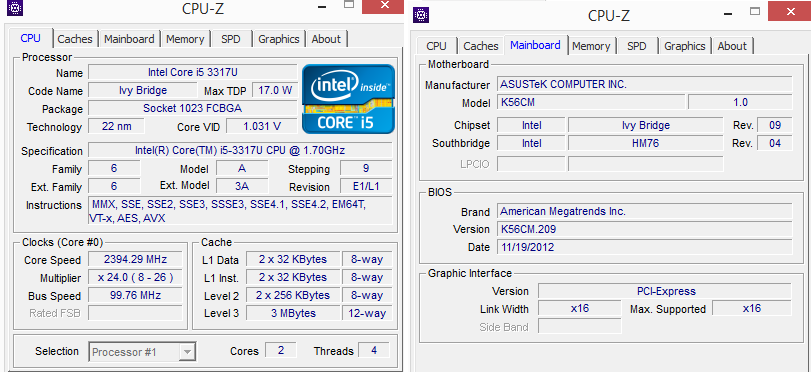This screenshot has height=372, width=811.
Task: Click the Instructions list field starting with MMX
Action: (240, 211)
